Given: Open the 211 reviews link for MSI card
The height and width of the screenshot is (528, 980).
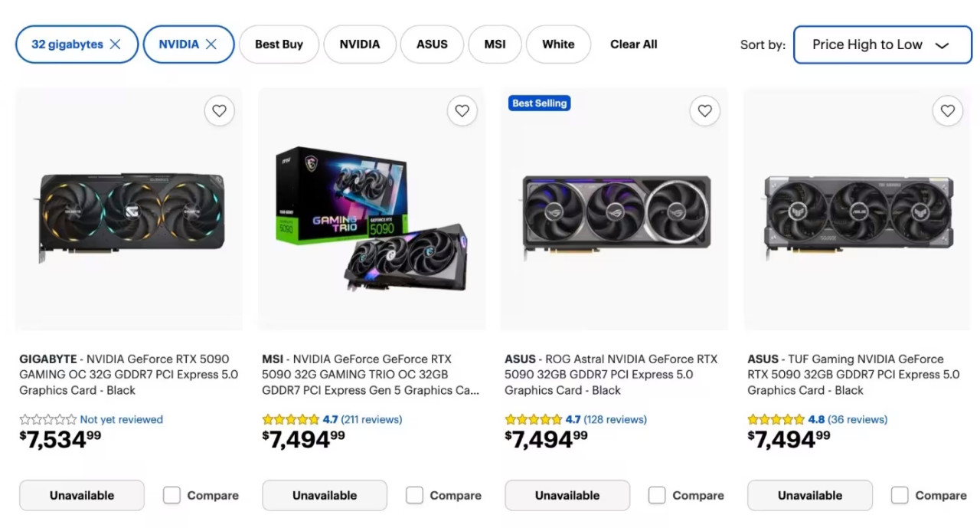Looking at the screenshot, I should [371, 419].
